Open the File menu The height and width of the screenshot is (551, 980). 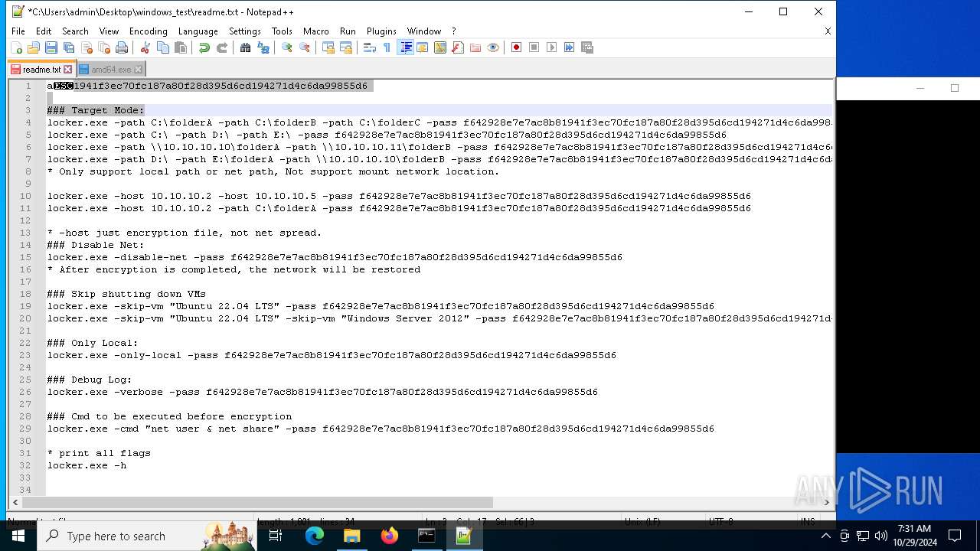18,31
